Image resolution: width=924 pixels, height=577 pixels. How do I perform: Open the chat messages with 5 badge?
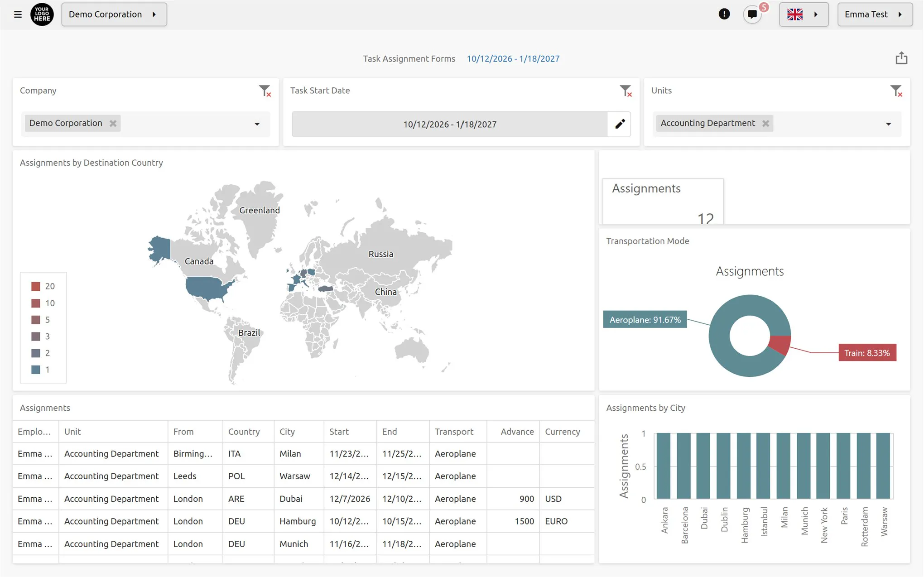tap(753, 14)
